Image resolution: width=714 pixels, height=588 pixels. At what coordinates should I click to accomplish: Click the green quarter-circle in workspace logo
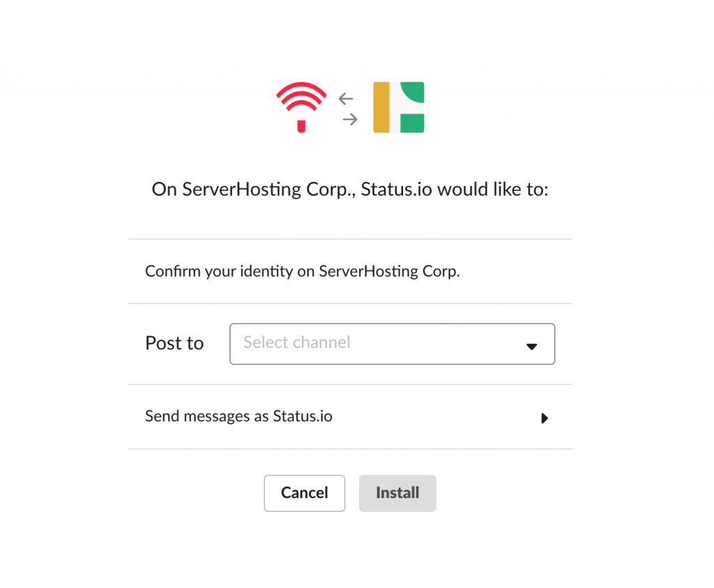[413, 92]
